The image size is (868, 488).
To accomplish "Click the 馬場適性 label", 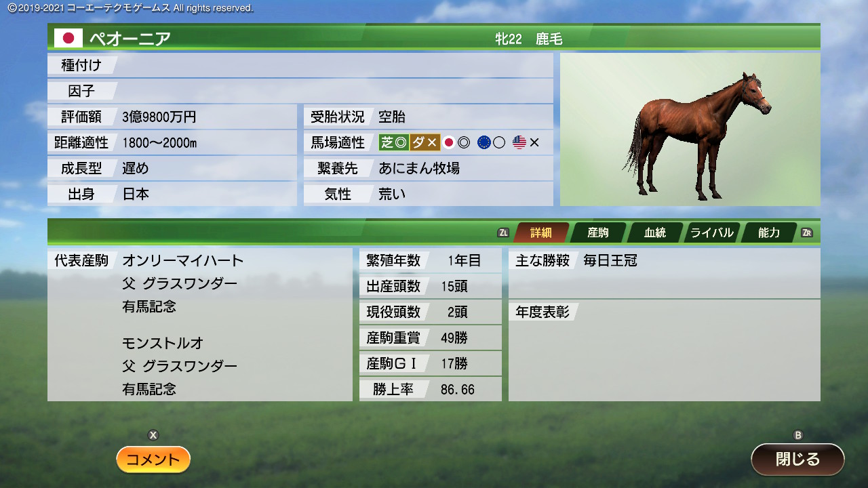I will tap(338, 142).
